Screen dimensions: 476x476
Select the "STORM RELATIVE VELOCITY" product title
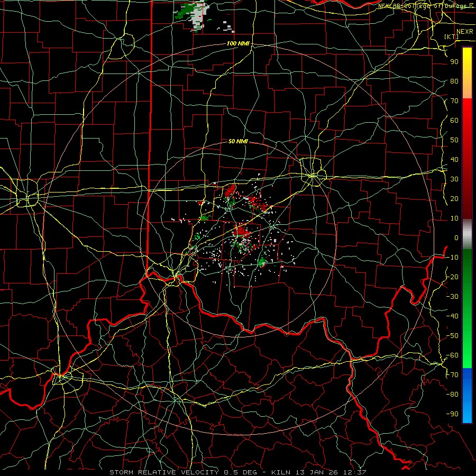(164, 472)
